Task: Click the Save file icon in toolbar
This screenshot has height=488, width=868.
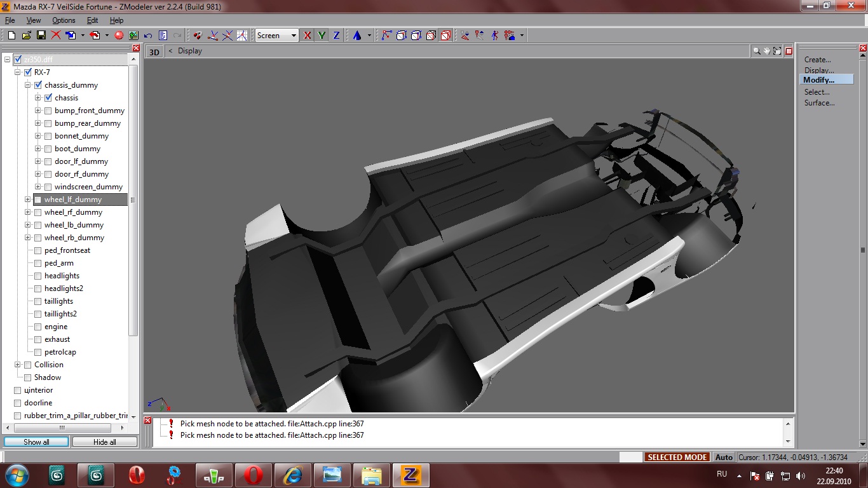Action: coord(41,36)
